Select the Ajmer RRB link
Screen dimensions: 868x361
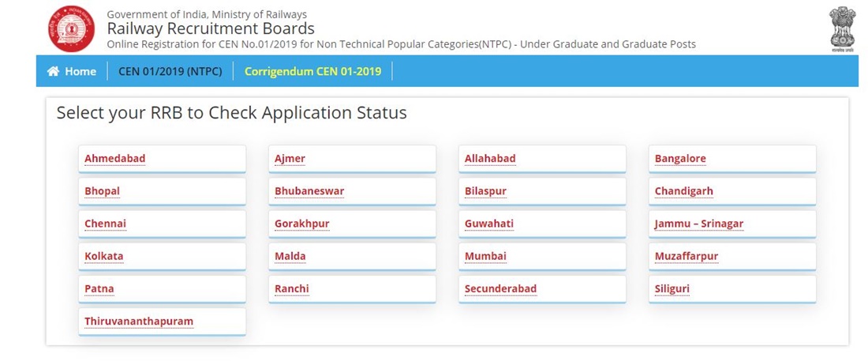(x=290, y=159)
